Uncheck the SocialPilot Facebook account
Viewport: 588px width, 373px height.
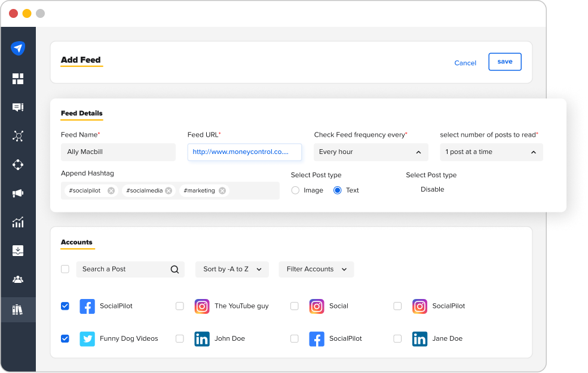pos(65,306)
